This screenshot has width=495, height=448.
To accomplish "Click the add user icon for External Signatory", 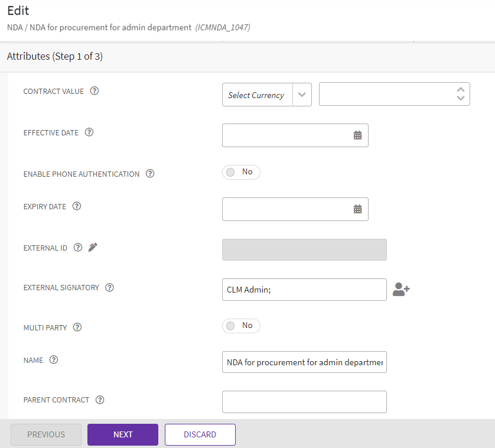I will click(x=401, y=290).
